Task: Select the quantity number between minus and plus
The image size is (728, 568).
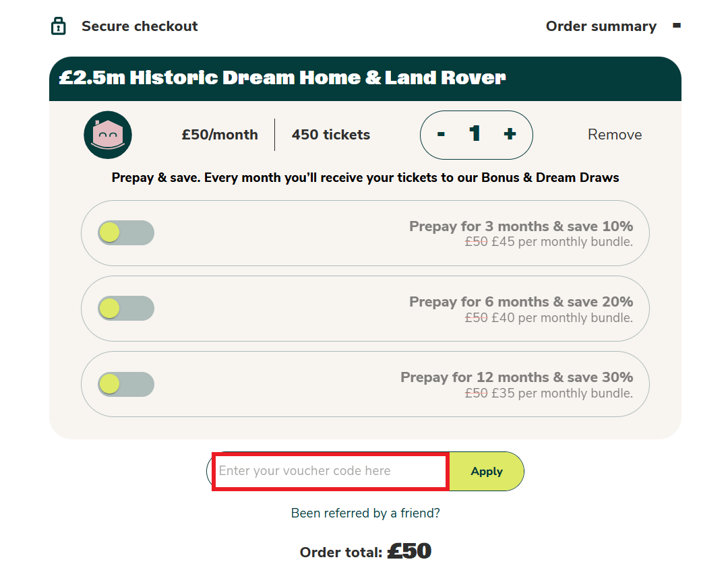Action: [475, 134]
